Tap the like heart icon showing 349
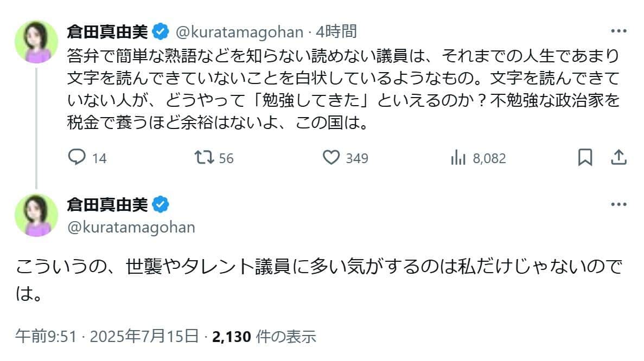Image resolution: width=644 pixels, height=361 pixels. click(333, 158)
